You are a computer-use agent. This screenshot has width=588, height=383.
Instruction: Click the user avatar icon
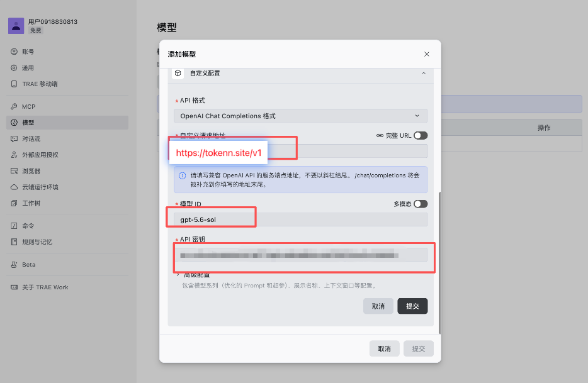tap(16, 26)
